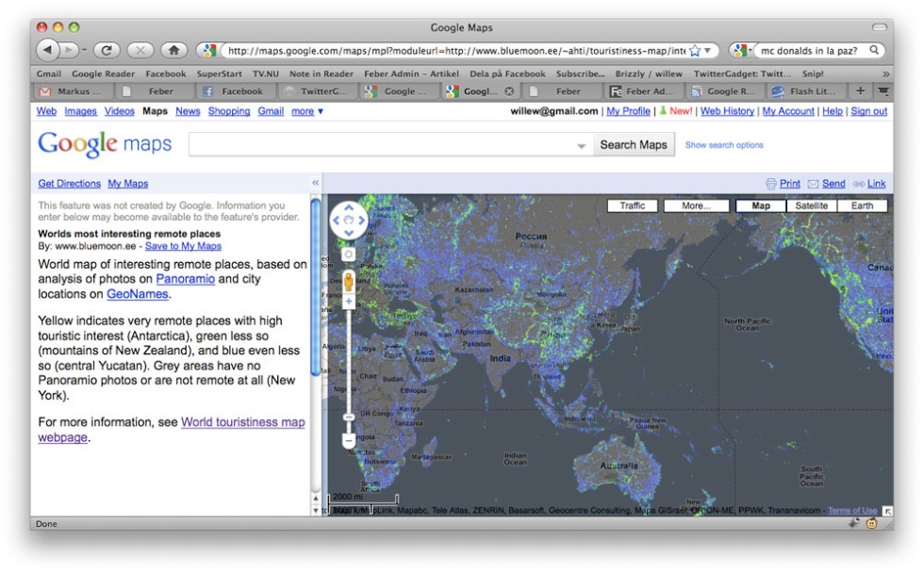Click the zoom out minus button on map
Image resolution: width=924 pixels, height=572 pixels.
(348, 440)
